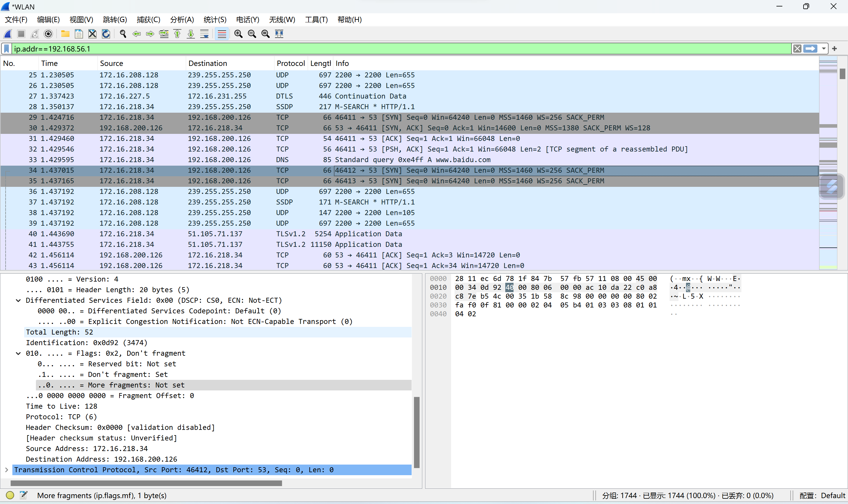Viewport: 848px width, 504px height.
Task: Sort by the No. column header
Action: [19, 63]
